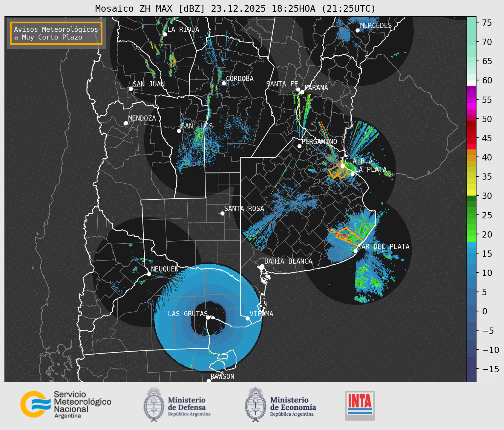This screenshot has height=430, width=504.
Task: Click the Servicio Meteorológico Nacional logo
Action: point(66,404)
